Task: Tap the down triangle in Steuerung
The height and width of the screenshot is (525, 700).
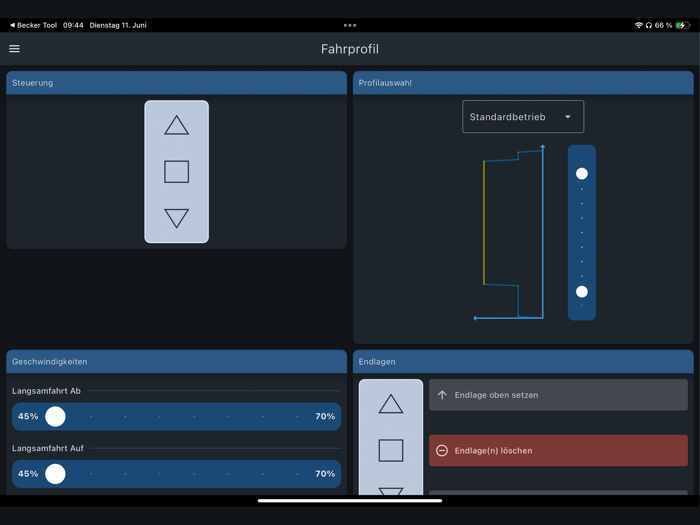Action: [176, 218]
